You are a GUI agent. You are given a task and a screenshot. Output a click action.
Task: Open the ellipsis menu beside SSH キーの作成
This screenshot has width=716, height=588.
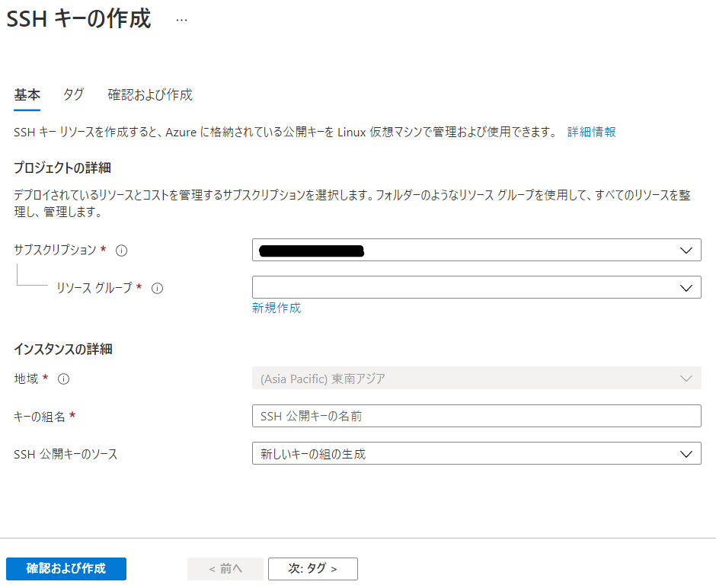tap(181, 20)
